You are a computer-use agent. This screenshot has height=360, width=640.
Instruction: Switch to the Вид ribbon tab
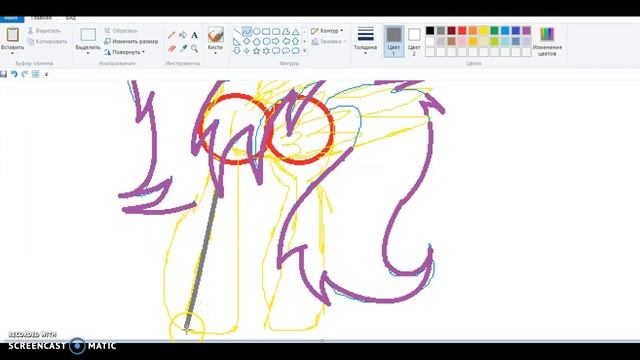[70, 18]
